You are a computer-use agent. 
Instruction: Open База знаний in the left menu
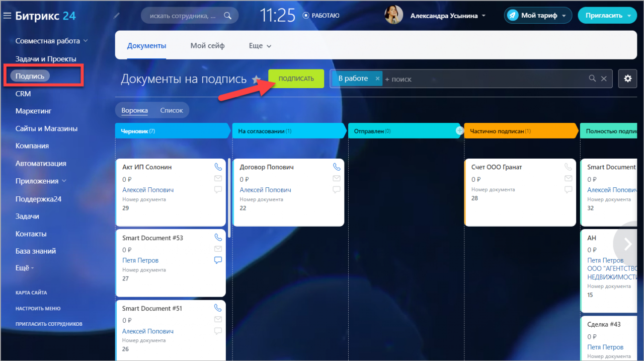click(x=36, y=251)
